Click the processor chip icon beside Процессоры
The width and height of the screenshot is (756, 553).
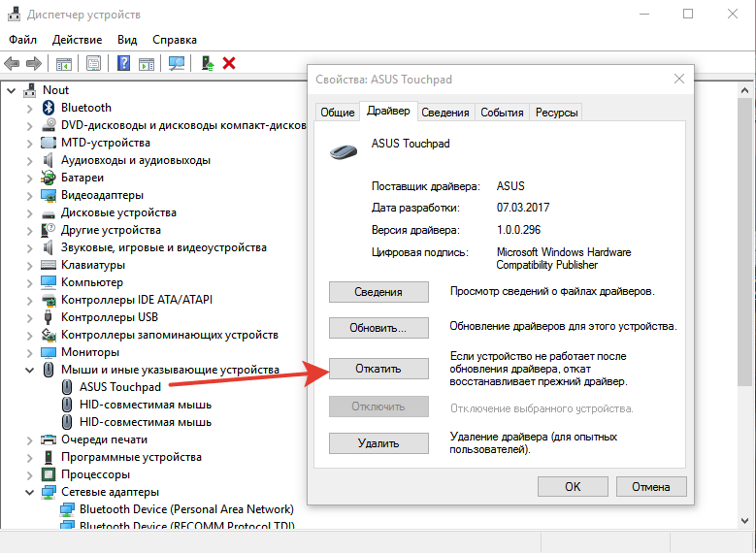click(x=49, y=474)
